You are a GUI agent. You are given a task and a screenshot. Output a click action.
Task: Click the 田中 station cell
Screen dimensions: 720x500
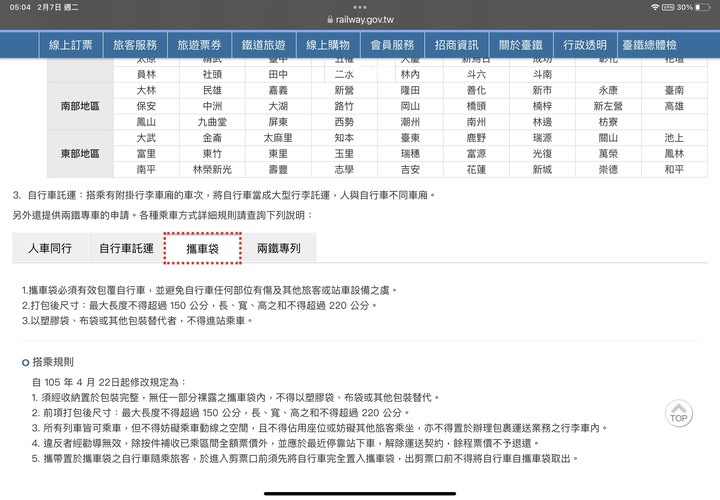coord(278,74)
